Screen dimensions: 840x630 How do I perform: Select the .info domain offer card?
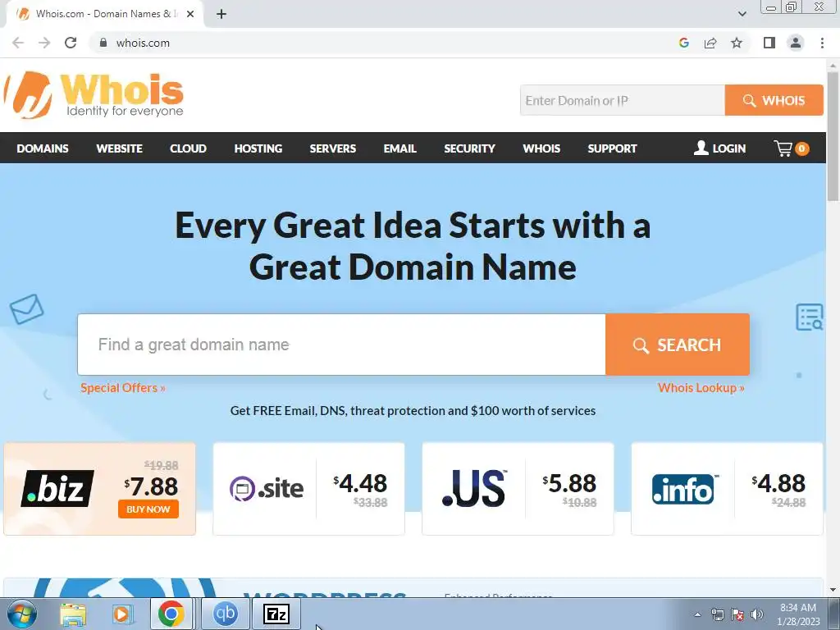tap(727, 489)
